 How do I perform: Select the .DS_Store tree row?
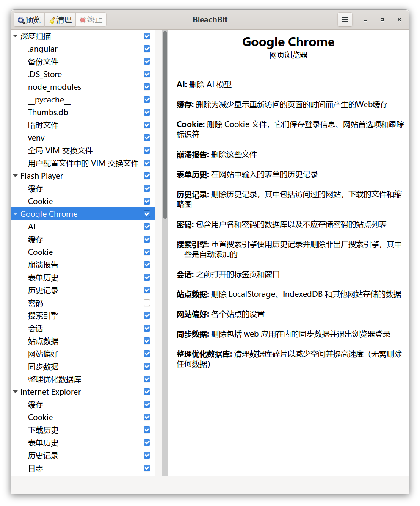(x=83, y=74)
